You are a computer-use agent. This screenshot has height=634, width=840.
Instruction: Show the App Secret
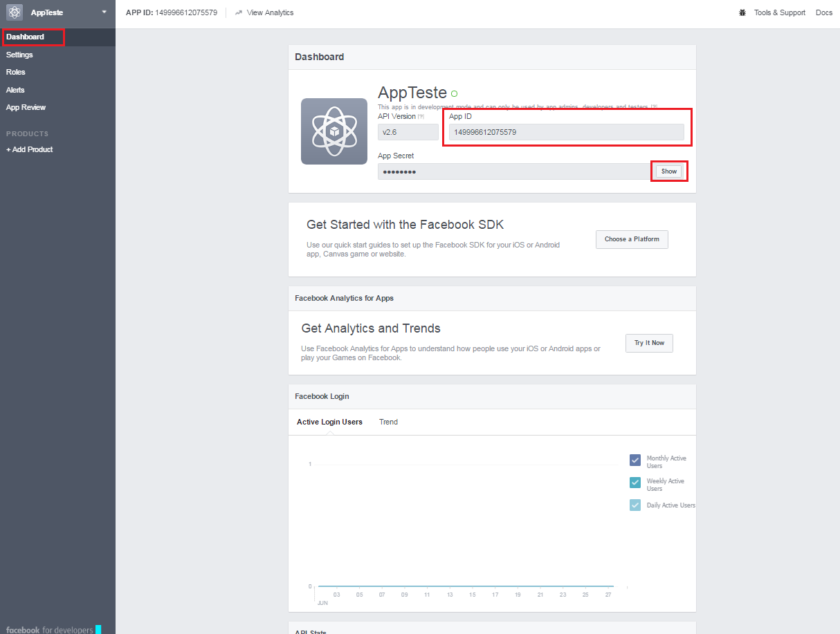click(669, 171)
